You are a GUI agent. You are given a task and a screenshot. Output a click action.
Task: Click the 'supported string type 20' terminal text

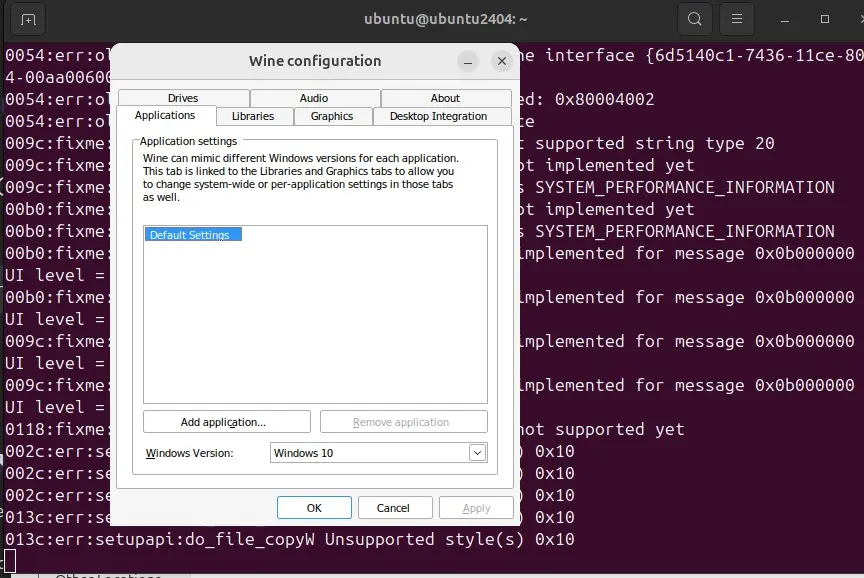click(x=655, y=143)
